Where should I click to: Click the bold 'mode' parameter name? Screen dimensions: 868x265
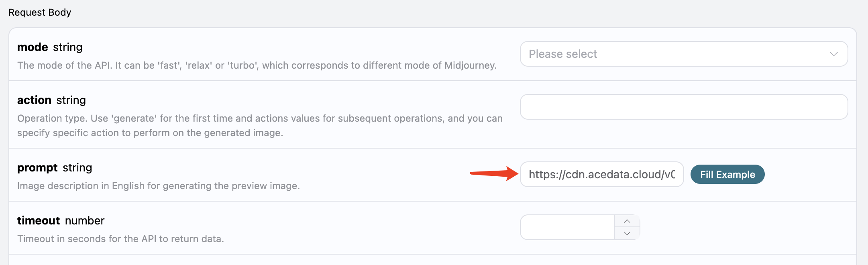tap(33, 47)
